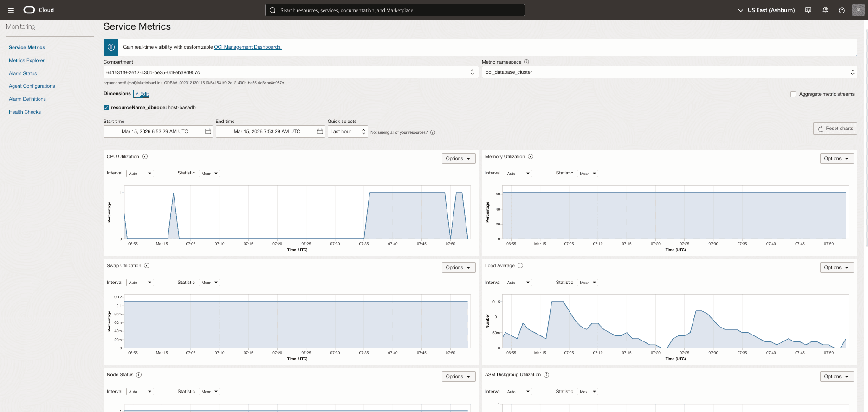Screen dimensions: 868x412
Task: Click CPU Utilization info icon
Action: [145, 156]
